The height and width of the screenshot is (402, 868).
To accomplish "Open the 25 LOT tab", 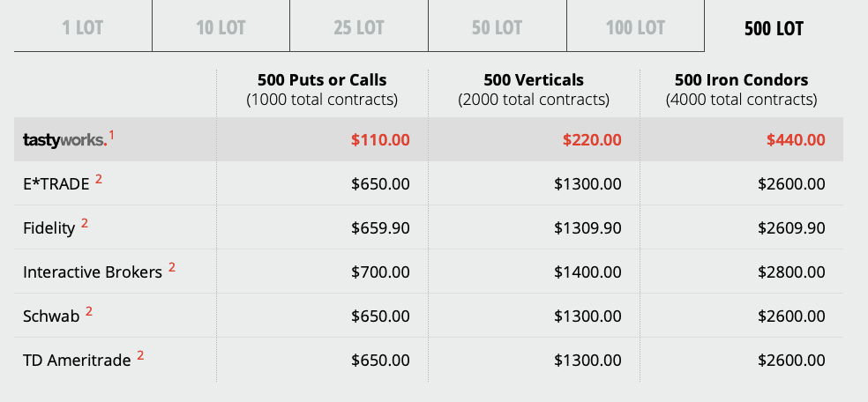I will [359, 26].
